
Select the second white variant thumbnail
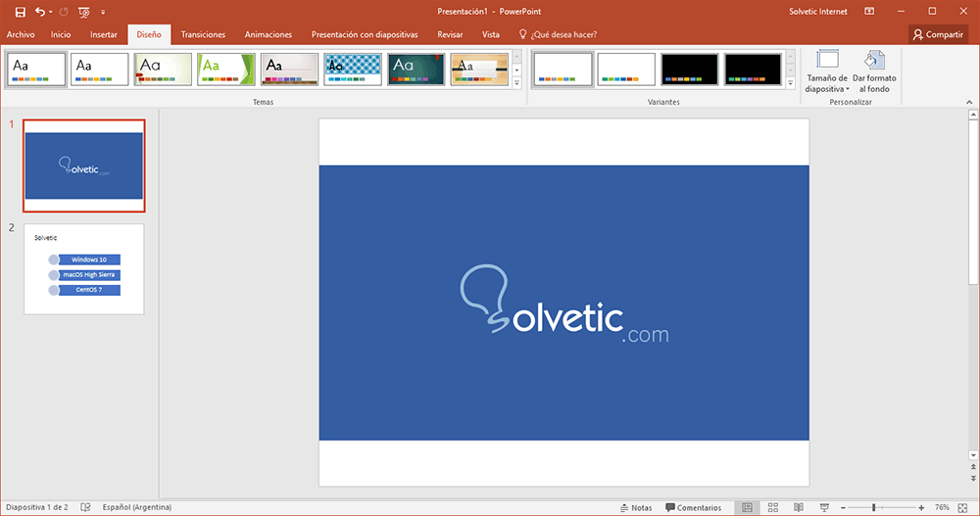click(626, 69)
